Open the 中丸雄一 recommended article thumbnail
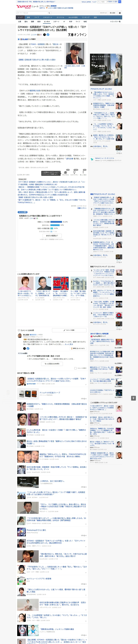This screenshot has height=644, width=138. pos(61,283)
